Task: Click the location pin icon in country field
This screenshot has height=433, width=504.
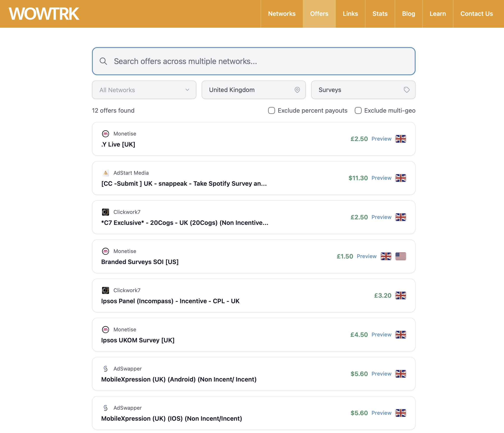Action: pyautogui.click(x=297, y=90)
